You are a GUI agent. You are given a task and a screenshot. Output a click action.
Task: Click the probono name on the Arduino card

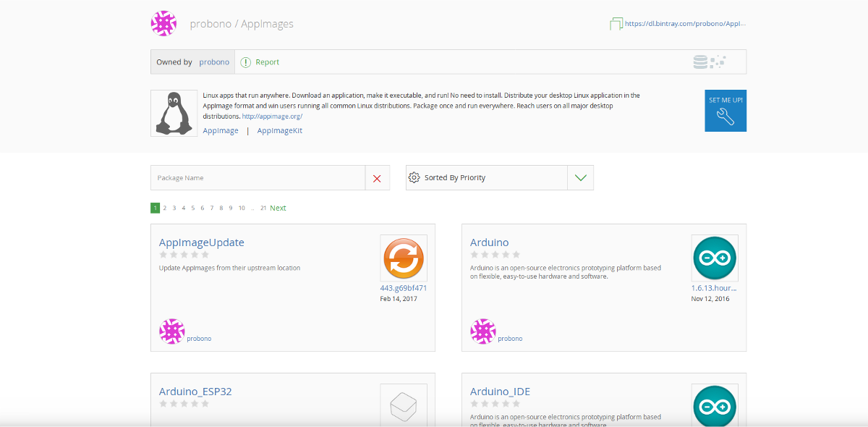pyautogui.click(x=510, y=339)
